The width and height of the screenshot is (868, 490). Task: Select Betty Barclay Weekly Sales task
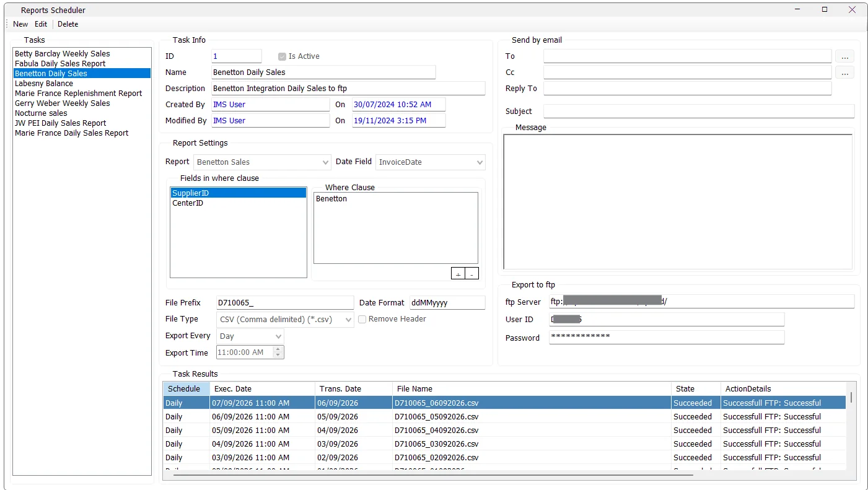[82, 54]
